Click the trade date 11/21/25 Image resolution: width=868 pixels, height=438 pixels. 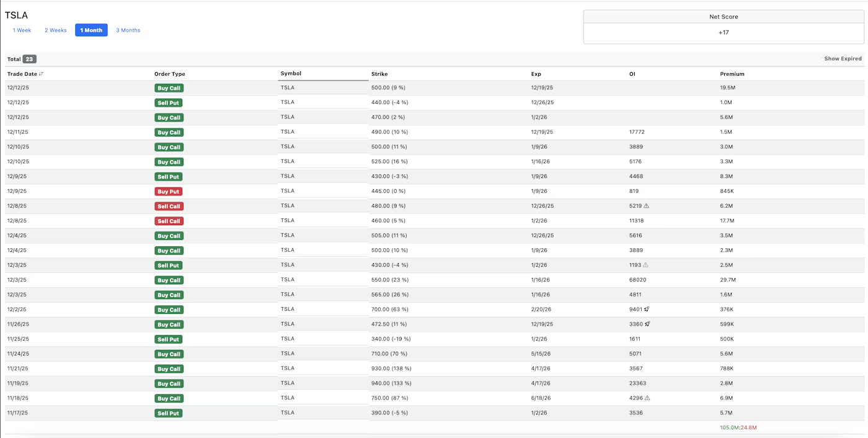18,369
